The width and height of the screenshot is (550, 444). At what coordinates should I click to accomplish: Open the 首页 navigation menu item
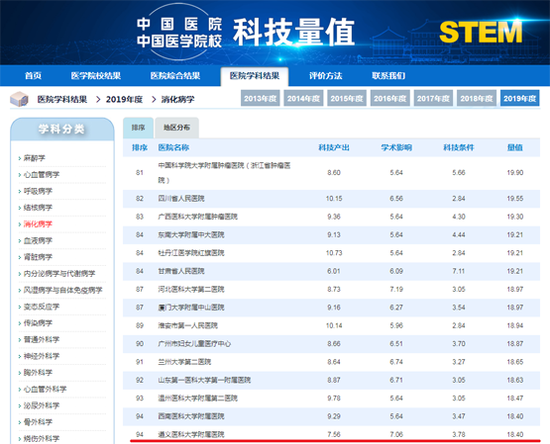(x=33, y=76)
